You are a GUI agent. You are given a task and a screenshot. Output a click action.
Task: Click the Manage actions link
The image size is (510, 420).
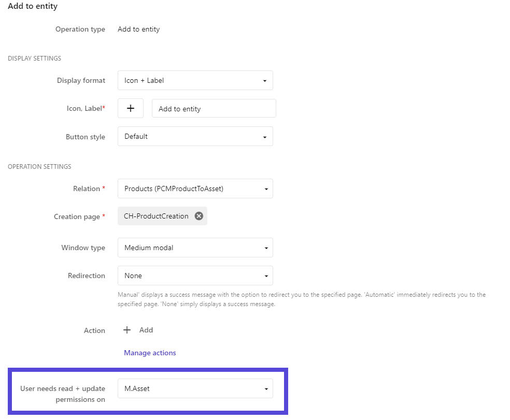(x=149, y=353)
